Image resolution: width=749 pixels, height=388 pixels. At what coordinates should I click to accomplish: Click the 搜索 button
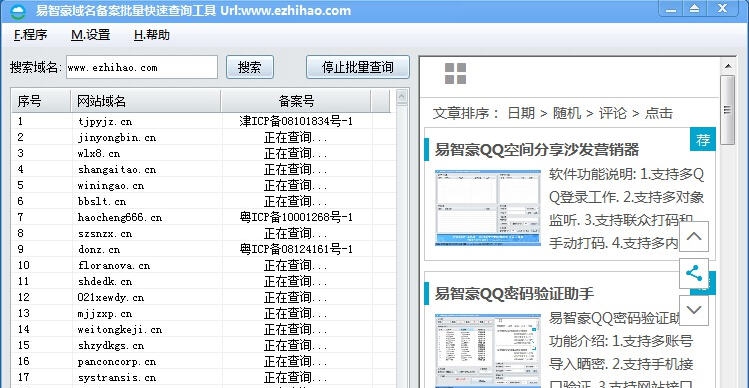point(250,67)
